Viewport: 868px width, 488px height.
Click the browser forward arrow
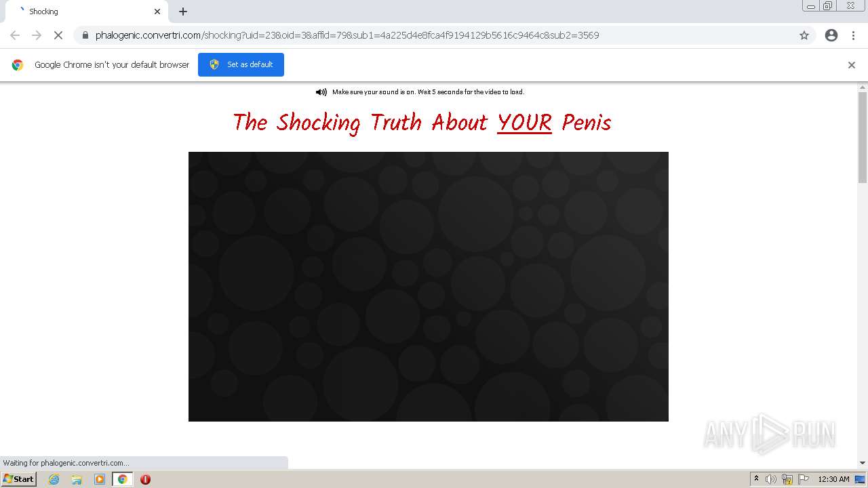click(x=37, y=35)
